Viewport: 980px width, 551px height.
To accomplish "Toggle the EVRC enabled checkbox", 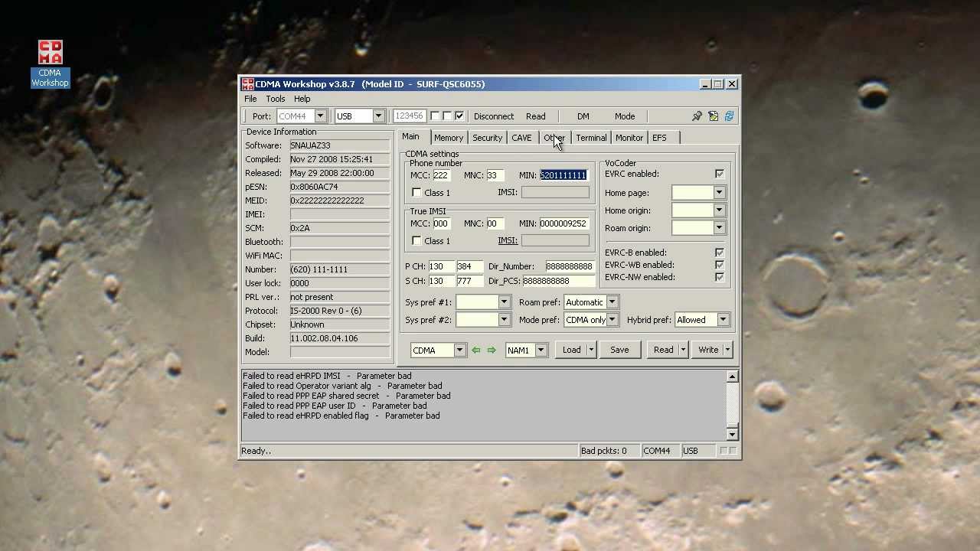I will (720, 174).
